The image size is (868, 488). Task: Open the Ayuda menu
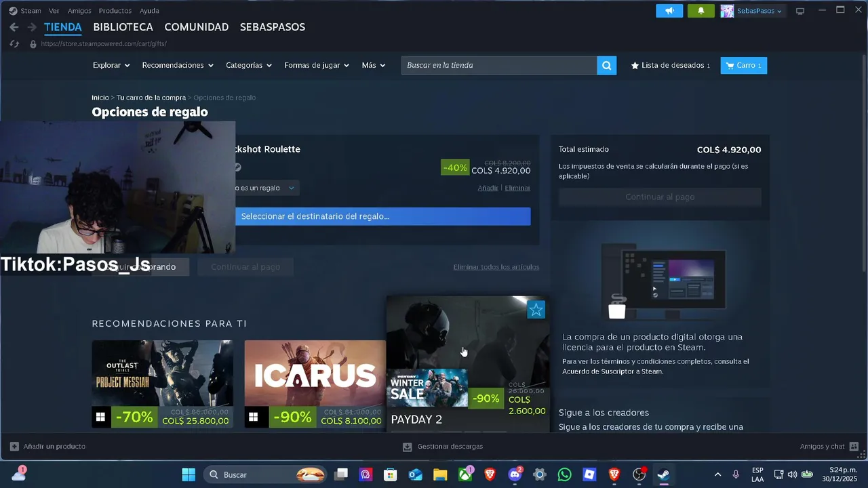tap(149, 11)
